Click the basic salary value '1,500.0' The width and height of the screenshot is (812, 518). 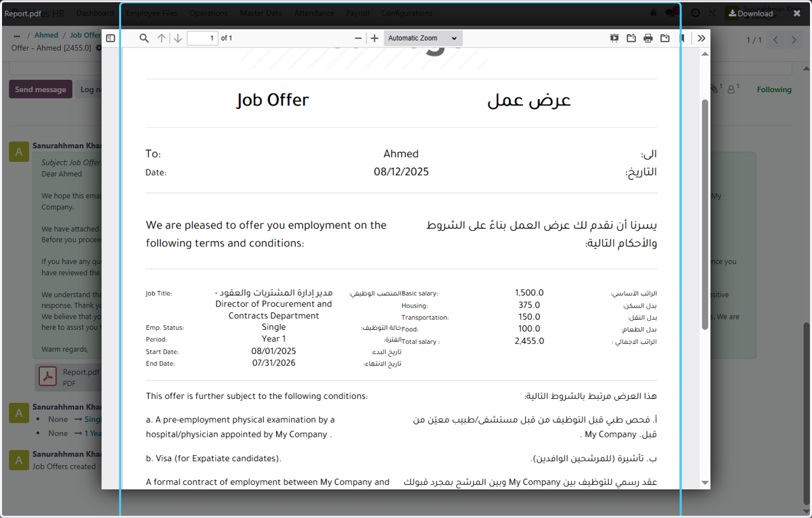pos(529,293)
